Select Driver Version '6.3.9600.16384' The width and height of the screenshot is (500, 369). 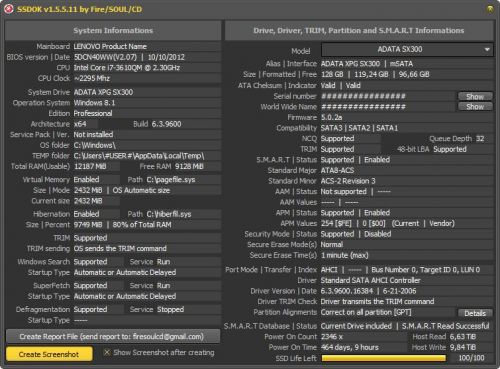point(347,291)
